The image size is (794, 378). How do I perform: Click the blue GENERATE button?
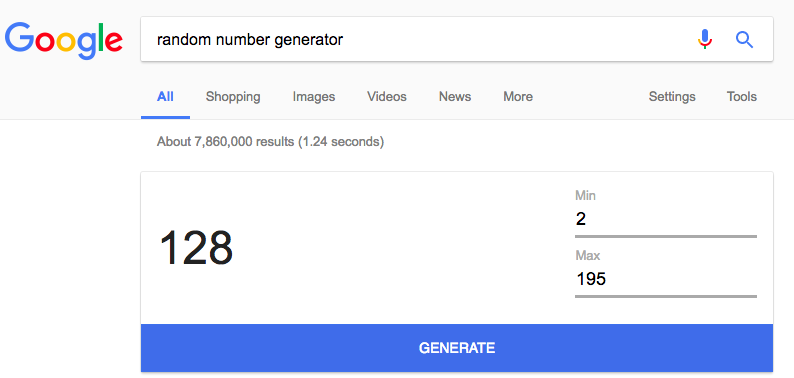pyautogui.click(x=457, y=348)
